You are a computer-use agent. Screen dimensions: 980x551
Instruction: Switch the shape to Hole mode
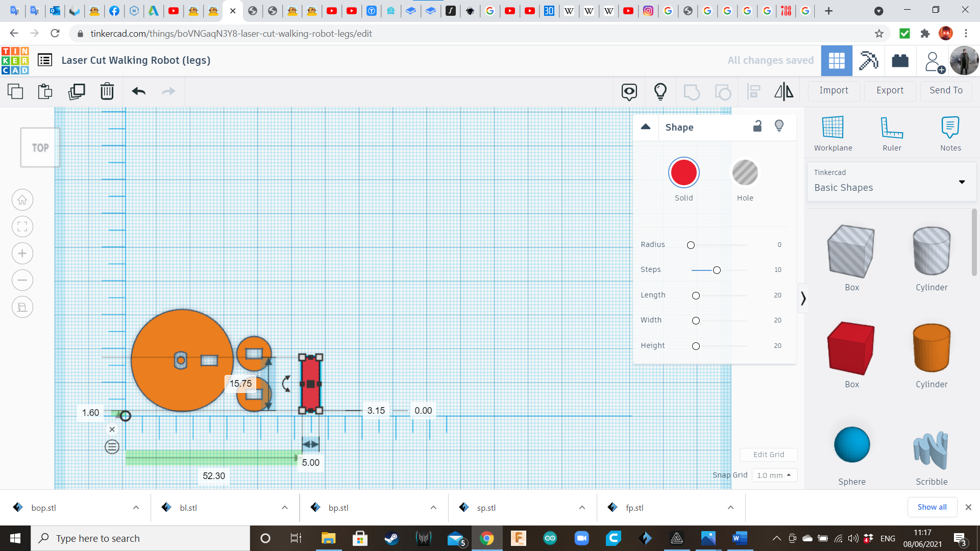(x=745, y=173)
